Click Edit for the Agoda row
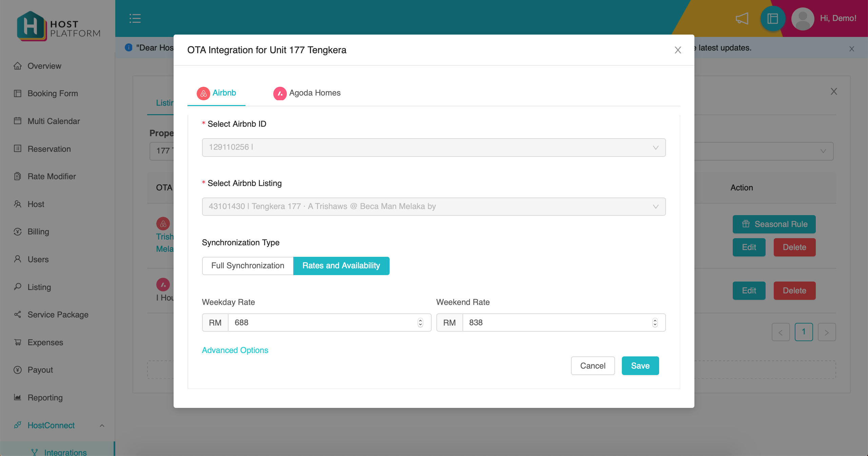The height and width of the screenshot is (456, 868). click(x=749, y=291)
